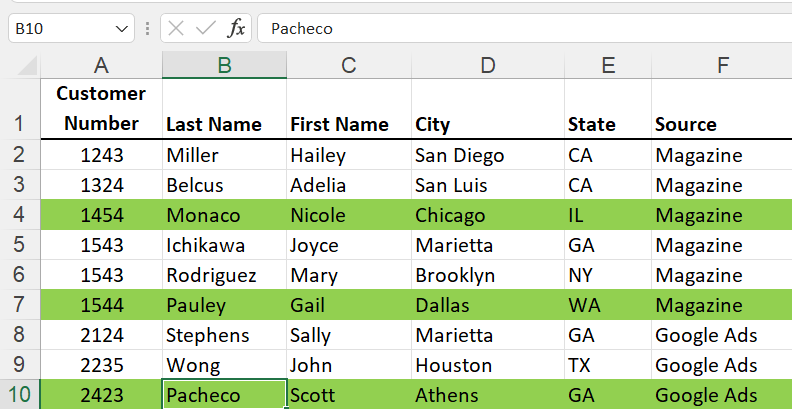Select the column D header
The image size is (792, 409).
[488, 65]
